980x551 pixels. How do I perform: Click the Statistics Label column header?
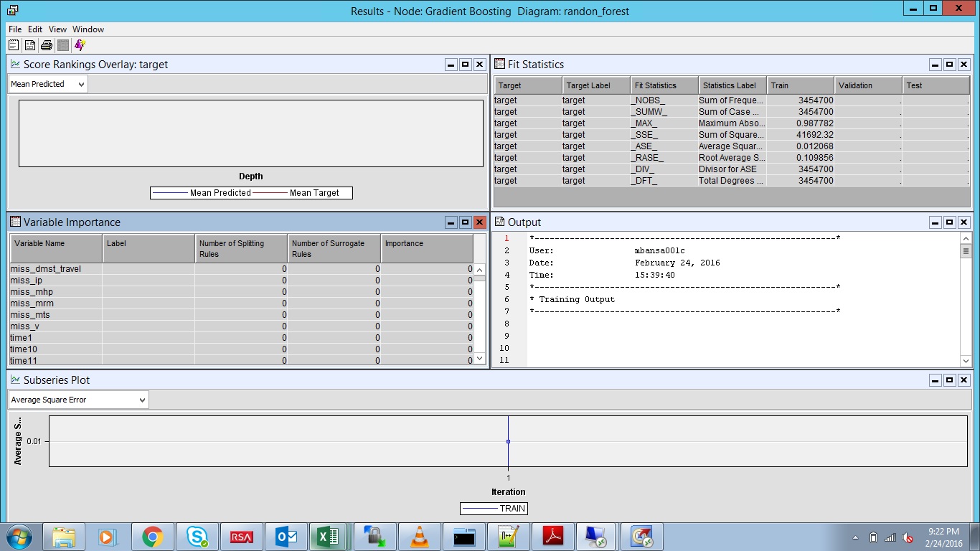click(730, 85)
